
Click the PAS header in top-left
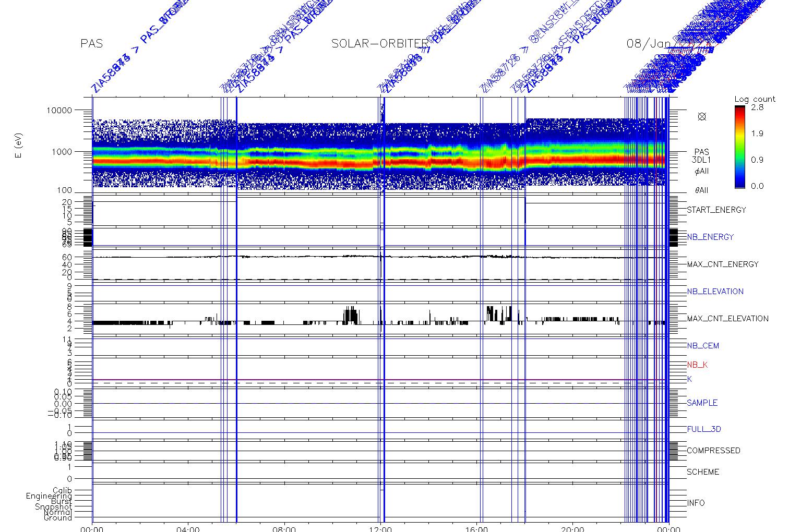pyautogui.click(x=91, y=43)
